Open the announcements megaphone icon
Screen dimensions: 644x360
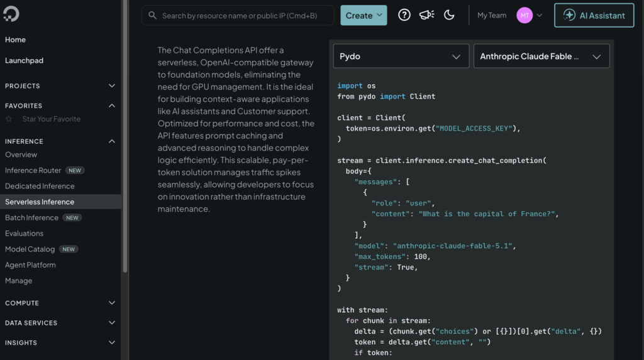click(427, 15)
